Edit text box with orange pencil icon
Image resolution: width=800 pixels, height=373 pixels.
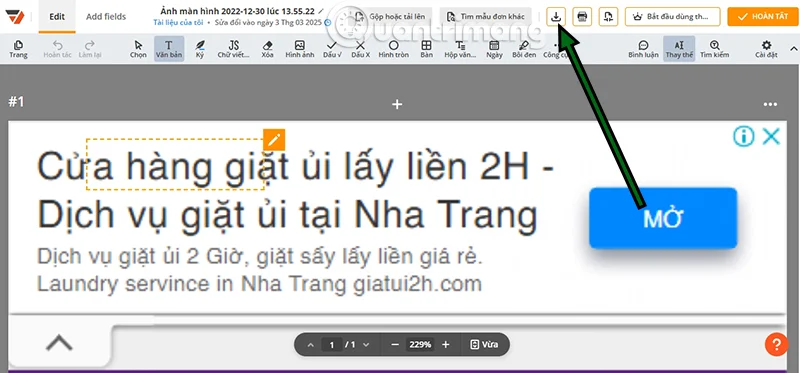274,139
